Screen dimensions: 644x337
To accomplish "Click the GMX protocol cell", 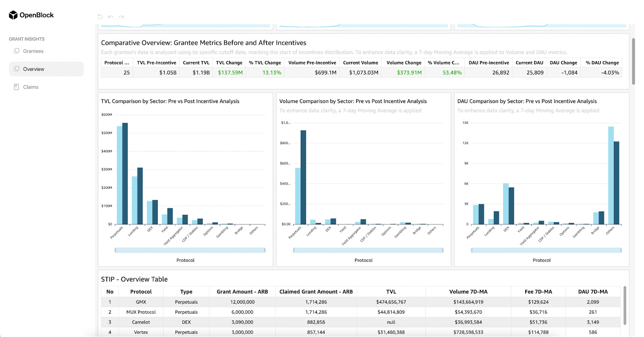I will (141, 302).
